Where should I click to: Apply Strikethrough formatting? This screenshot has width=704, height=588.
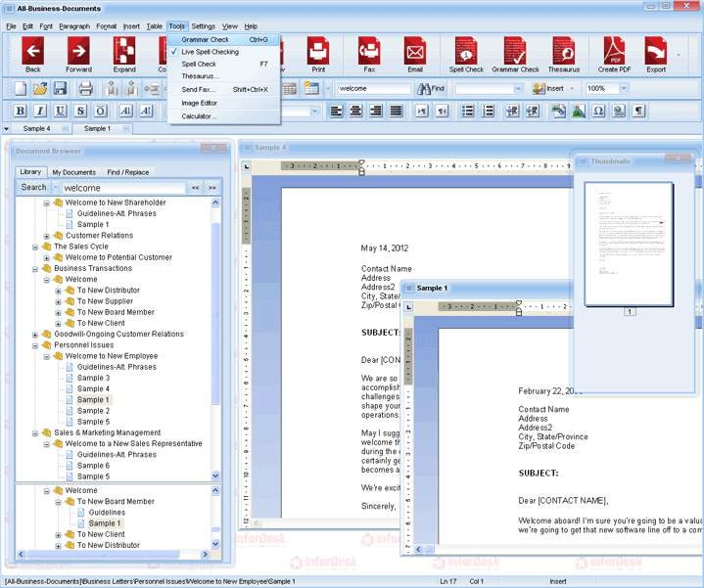click(x=80, y=111)
